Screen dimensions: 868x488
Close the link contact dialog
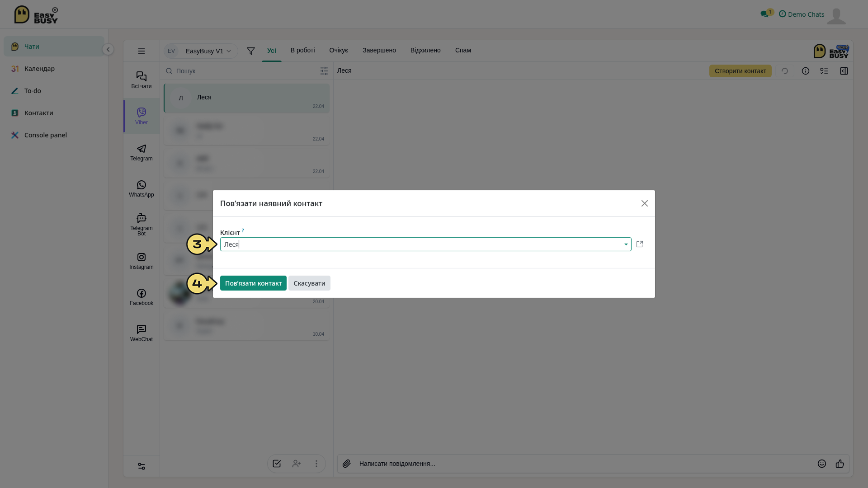click(645, 203)
